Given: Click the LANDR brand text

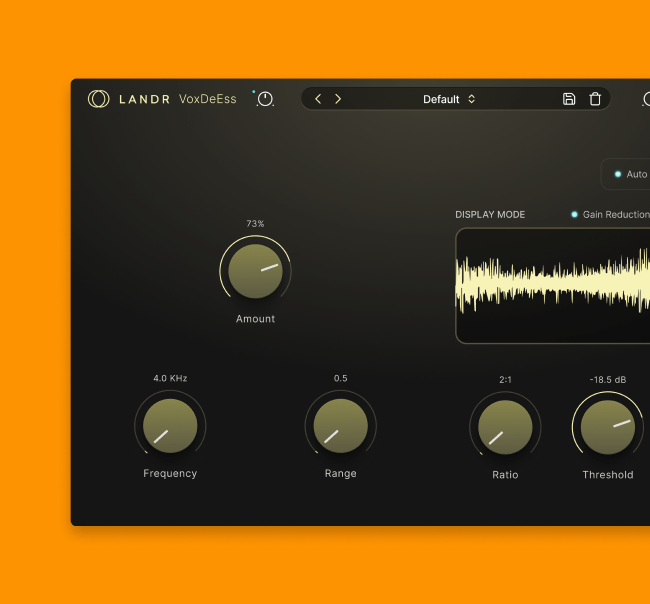Looking at the screenshot, I should tap(144, 99).
